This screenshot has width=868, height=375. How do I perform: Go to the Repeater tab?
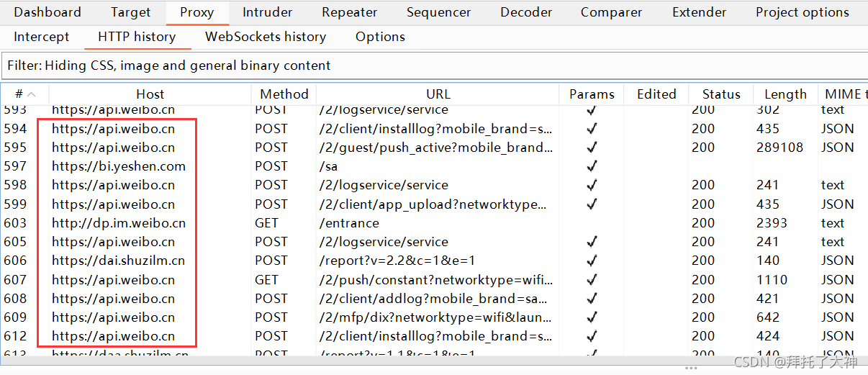point(350,12)
